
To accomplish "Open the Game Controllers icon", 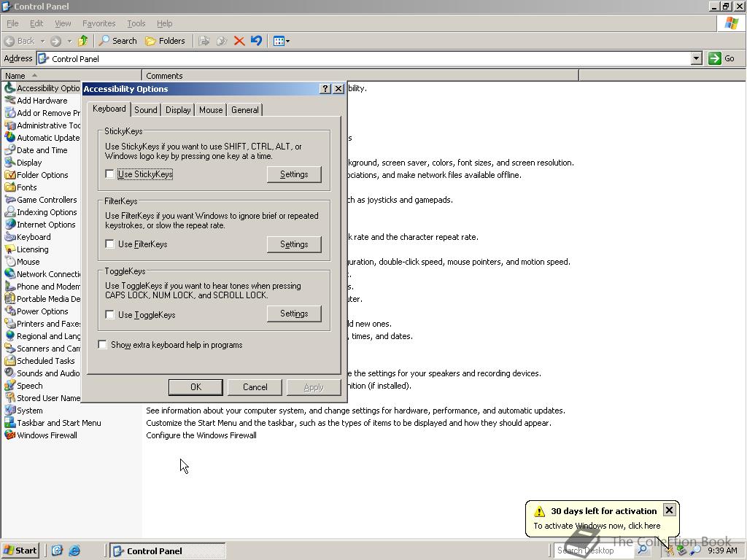I will point(10,200).
